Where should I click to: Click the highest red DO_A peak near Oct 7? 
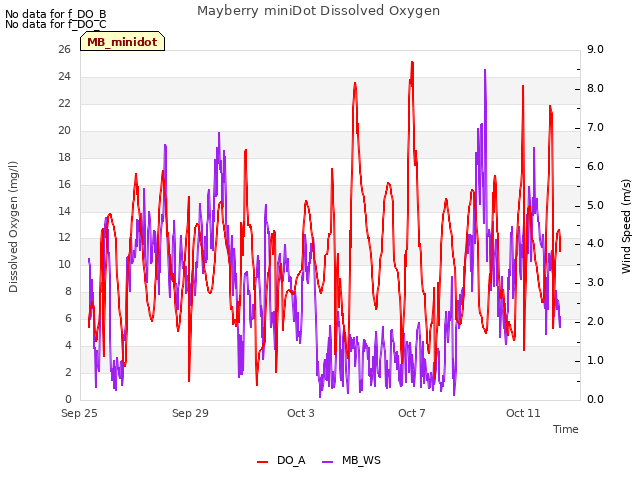point(412,62)
